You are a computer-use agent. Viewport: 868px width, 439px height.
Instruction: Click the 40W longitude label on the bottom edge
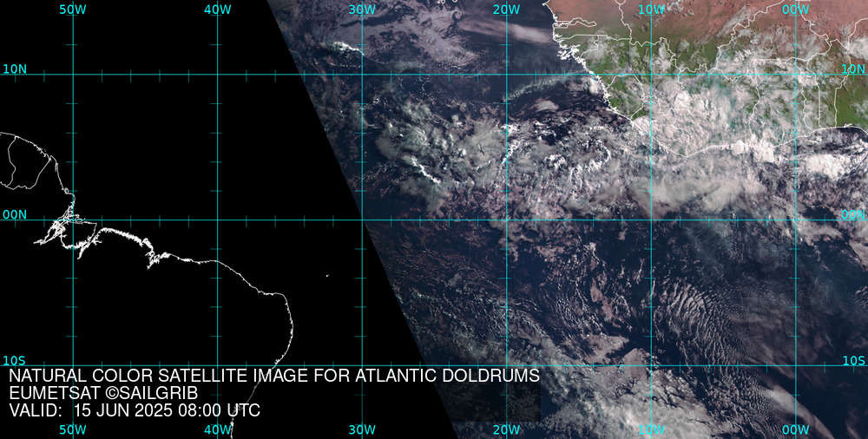218,429
